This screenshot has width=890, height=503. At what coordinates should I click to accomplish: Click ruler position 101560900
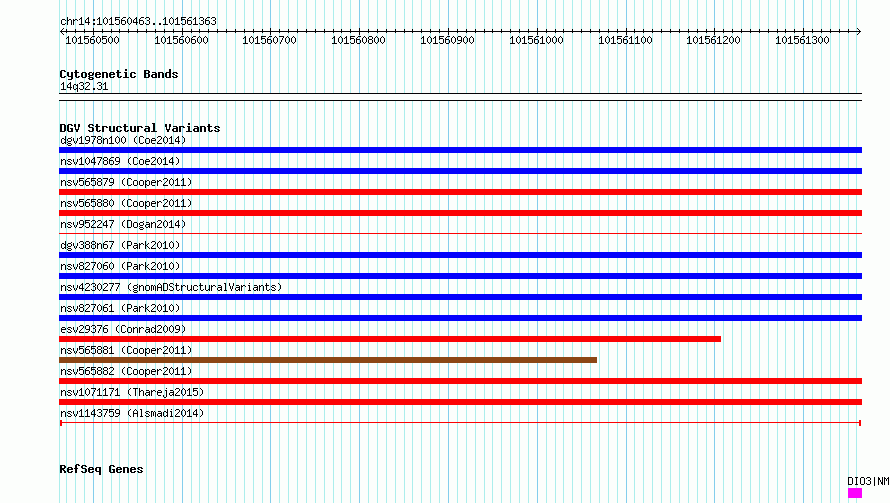(x=447, y=40)
